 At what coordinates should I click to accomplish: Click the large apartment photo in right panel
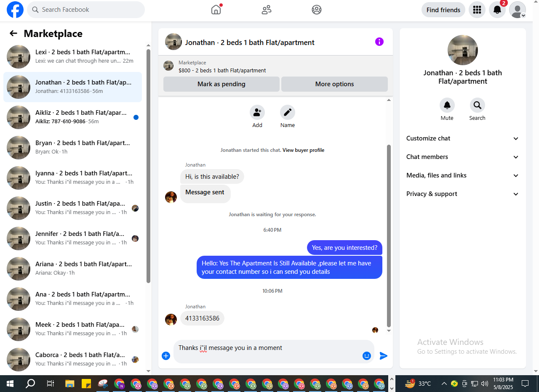click(x=463, y=50)
